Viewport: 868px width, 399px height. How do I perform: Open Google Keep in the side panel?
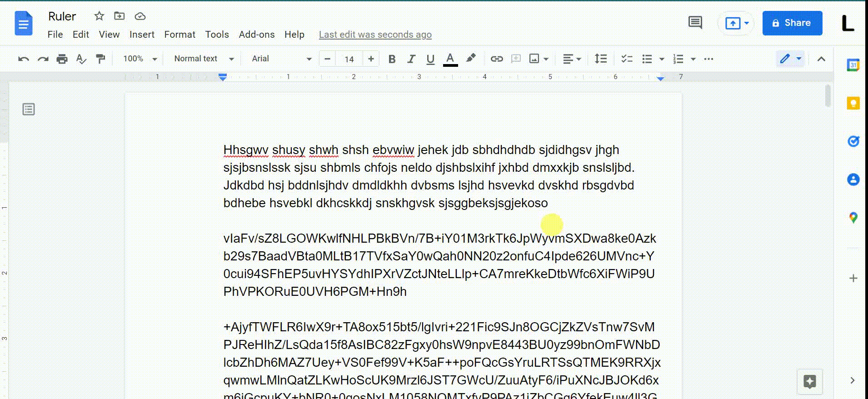tap(853, 103)
